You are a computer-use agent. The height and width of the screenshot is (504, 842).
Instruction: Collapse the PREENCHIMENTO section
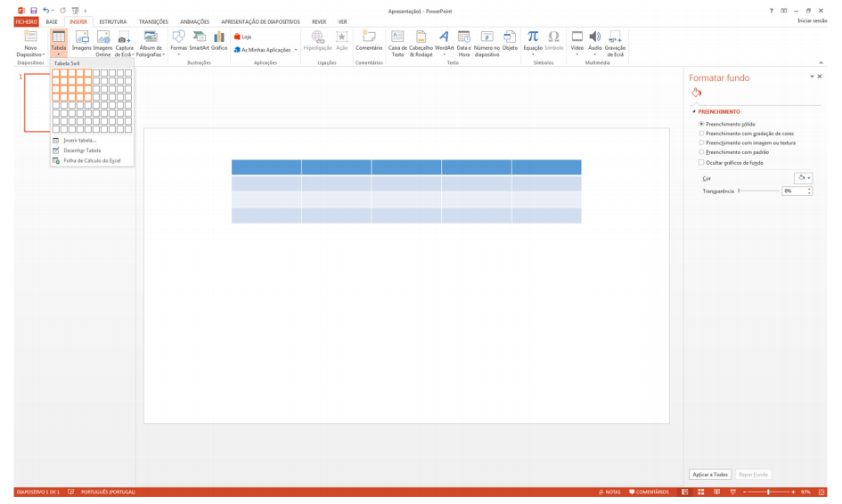tap(694, 112)
